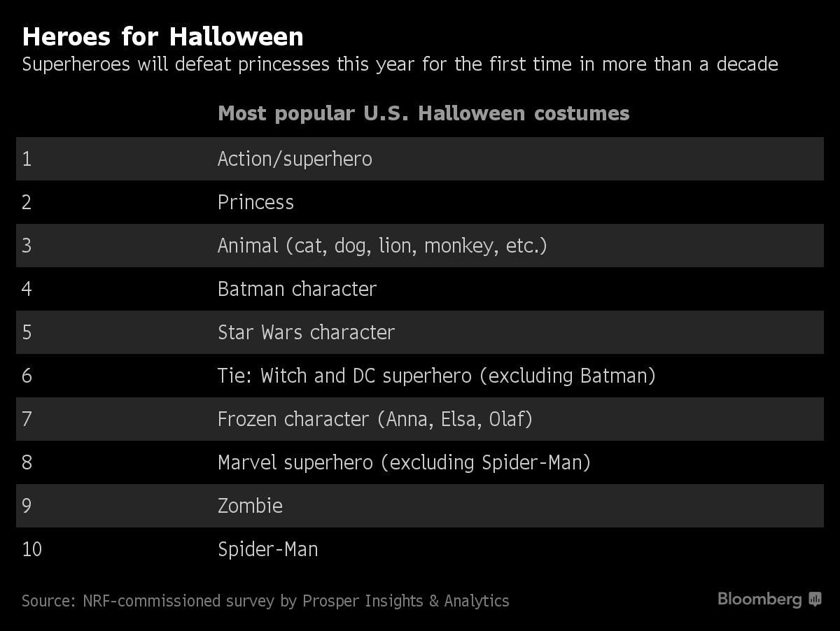Select the Action/superhero row
840x631 pixels.
pos(419,159)
